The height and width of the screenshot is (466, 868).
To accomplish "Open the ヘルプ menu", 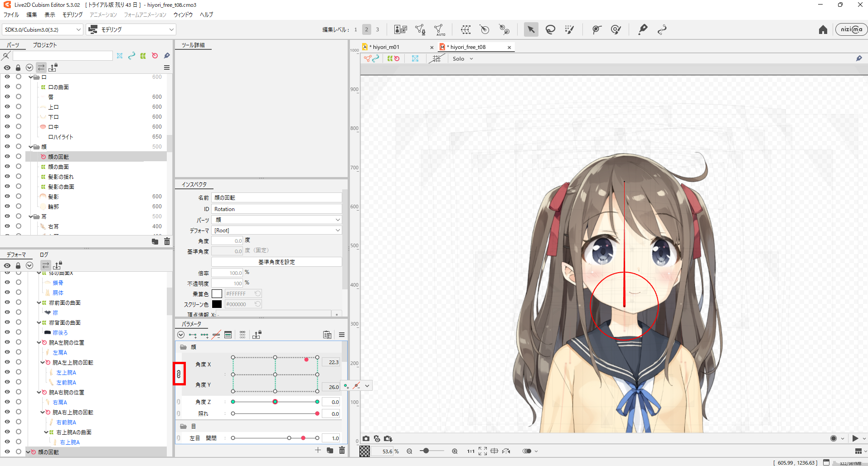I will click(206, 14).
